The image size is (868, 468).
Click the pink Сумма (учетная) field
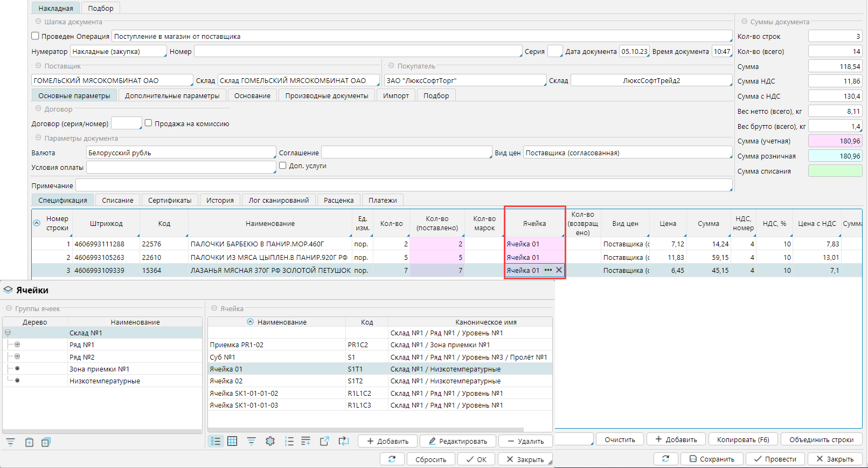(835, 141)
